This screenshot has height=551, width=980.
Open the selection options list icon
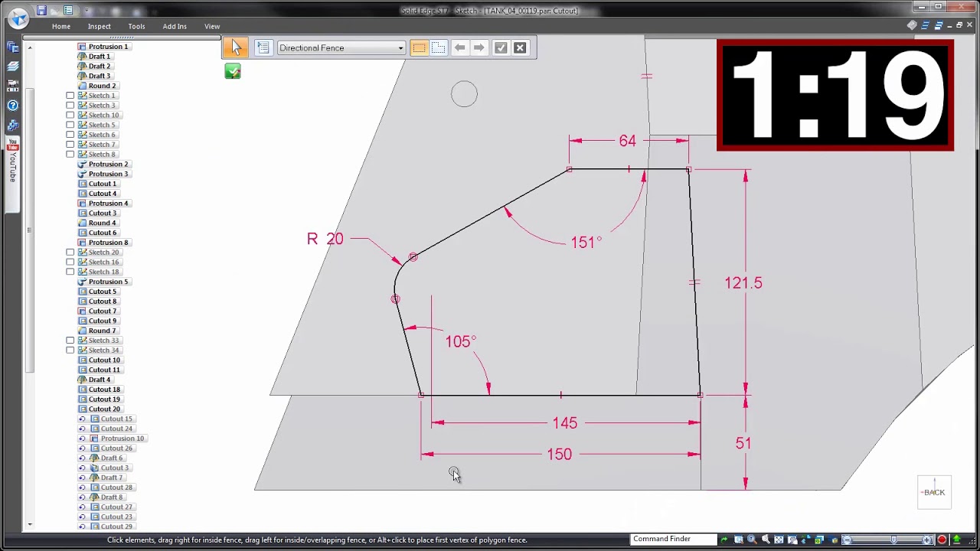coord(263,47)
